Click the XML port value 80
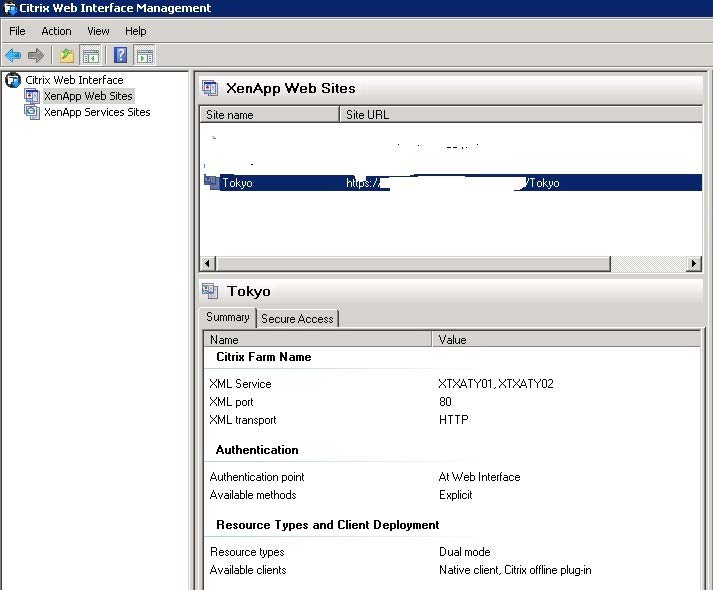The width and height of the screenshot is (713, 590). pos(445,402)
